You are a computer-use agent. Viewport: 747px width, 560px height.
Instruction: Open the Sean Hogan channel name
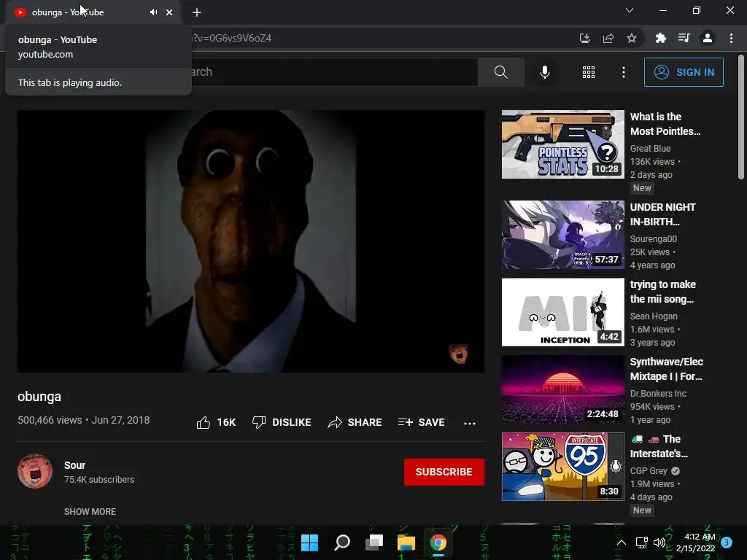click(x=654, y=316)
